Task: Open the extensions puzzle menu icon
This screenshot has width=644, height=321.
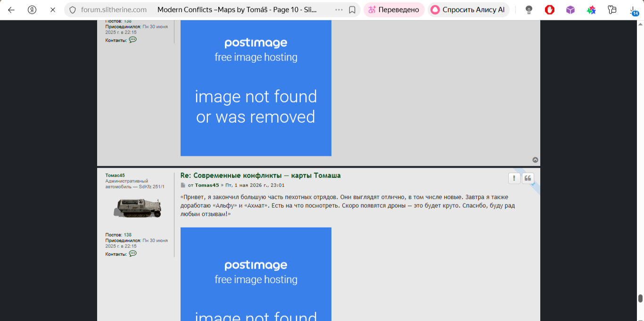Action: pyautogui.click(x=612, y=10)
